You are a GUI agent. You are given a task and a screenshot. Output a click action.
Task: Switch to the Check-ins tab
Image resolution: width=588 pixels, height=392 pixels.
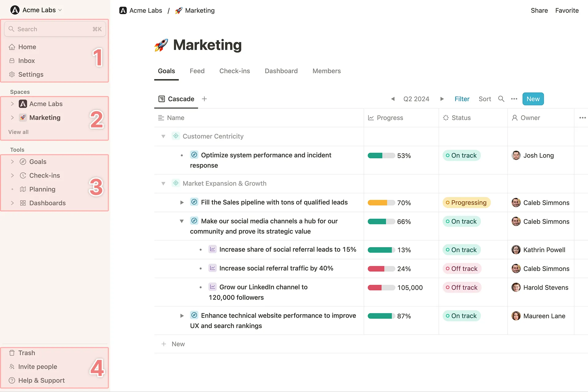[x=234, y=71]
